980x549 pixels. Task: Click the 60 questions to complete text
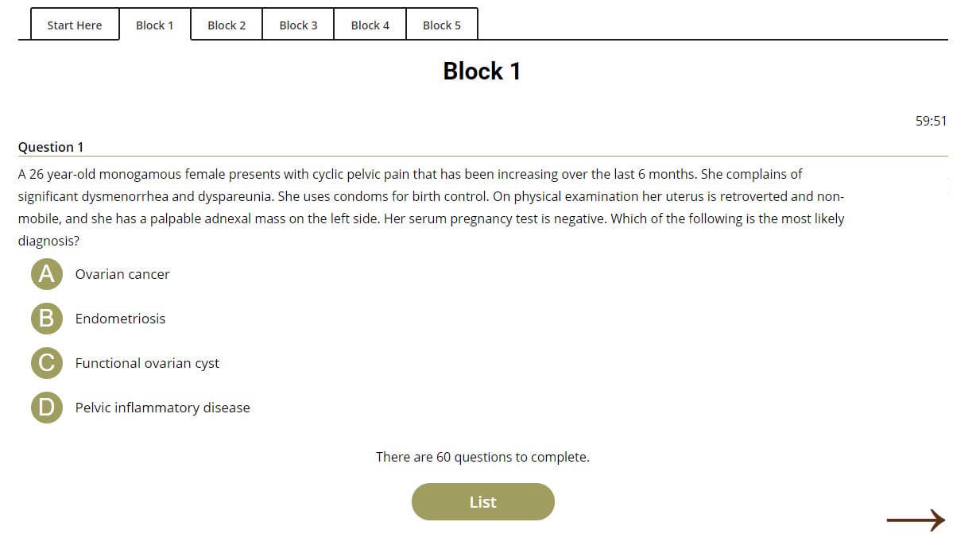point(482,457)
